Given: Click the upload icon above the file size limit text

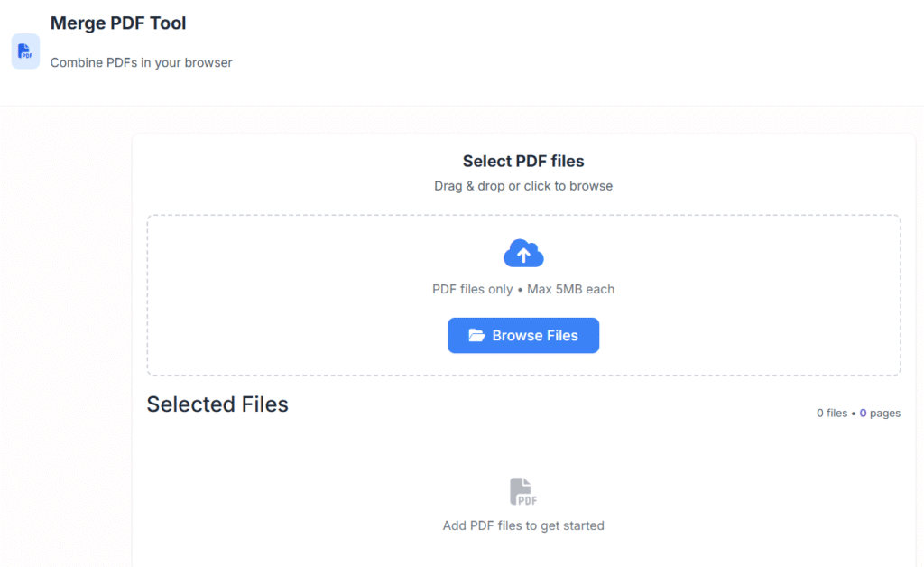Looking at the screenshot, I should pyautogui.click(x=523, y=253).
